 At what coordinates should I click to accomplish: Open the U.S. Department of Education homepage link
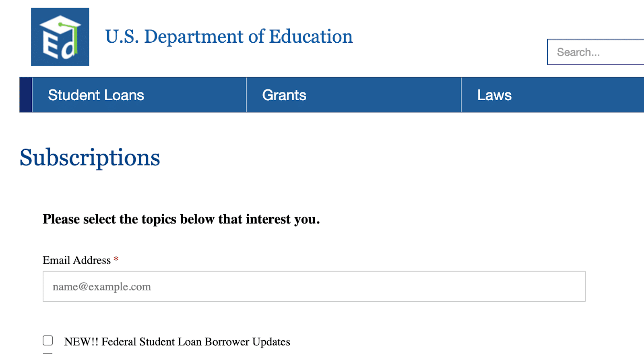[229, 36]
